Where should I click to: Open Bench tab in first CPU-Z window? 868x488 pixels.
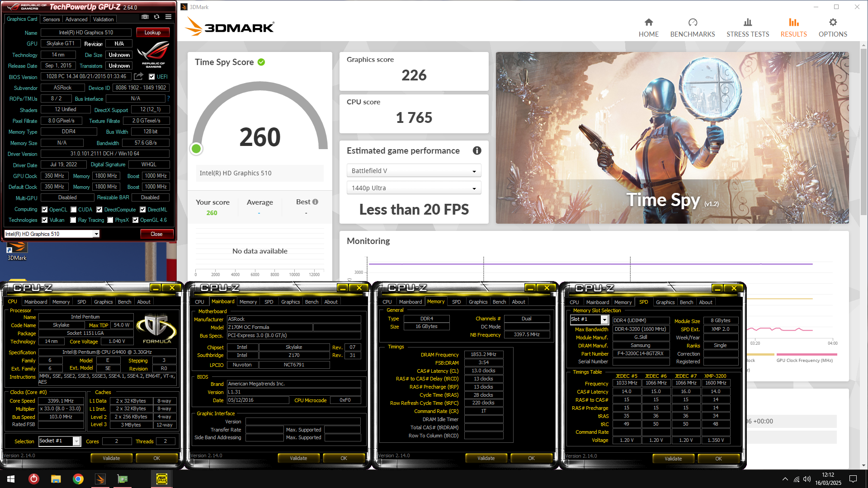click(x=124, y=302)
